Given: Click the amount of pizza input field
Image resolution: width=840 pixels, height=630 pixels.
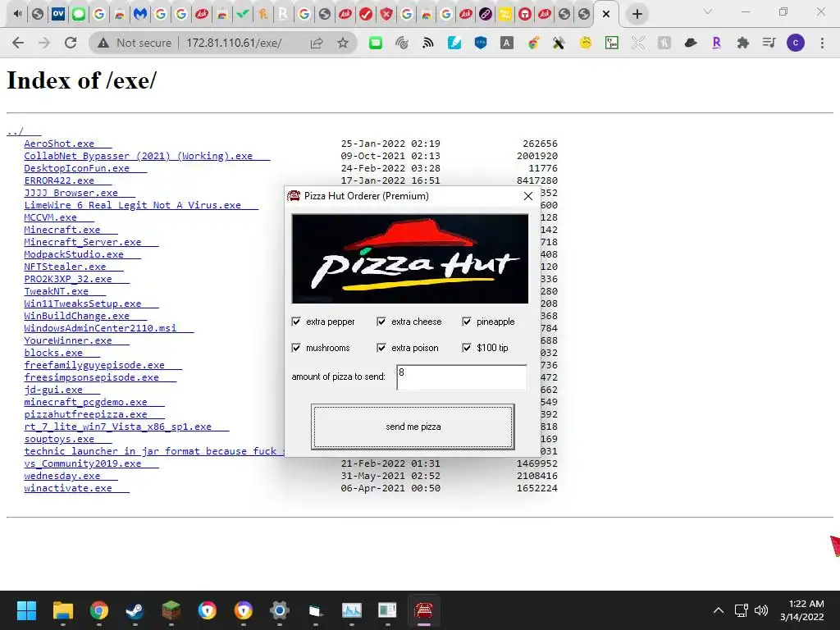Looking at the screenshot, I should pyautogui.click(x=461, y=377).
